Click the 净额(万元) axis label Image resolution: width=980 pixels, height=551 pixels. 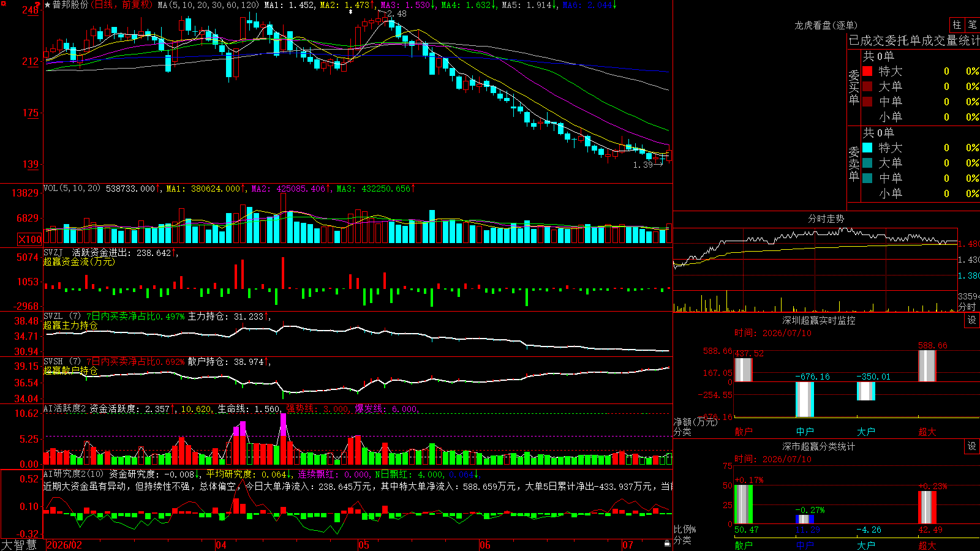(695, 422)
